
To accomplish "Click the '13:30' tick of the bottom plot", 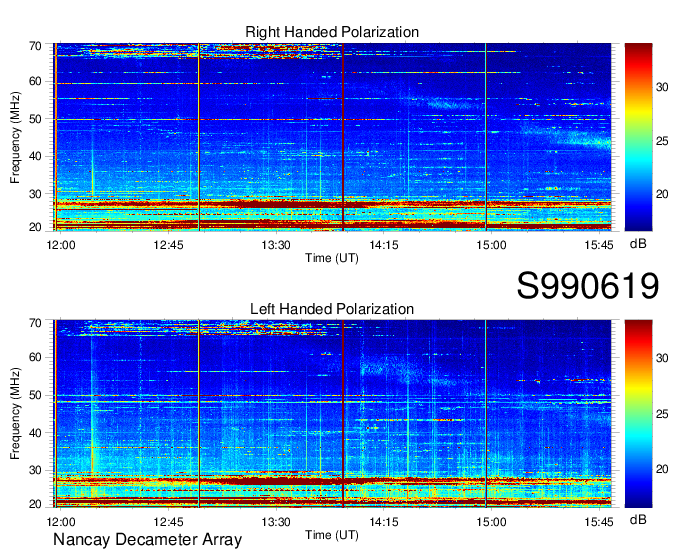I will [276, 522].
